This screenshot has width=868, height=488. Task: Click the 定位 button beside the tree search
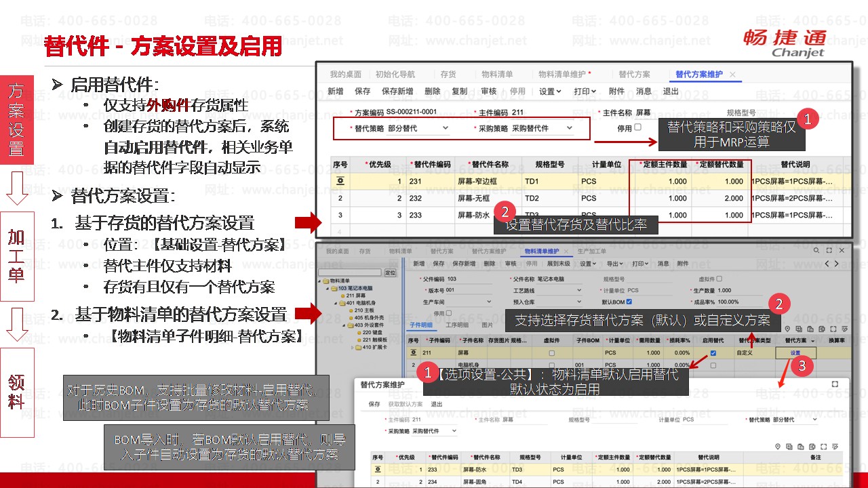[x=390, y=272]
